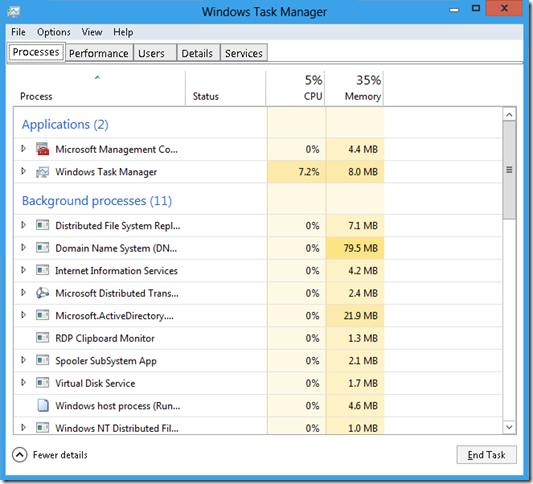Viewport: 533px width, 484px height.
Task: Select the Processes tab
Action: click(x=36, y=52)
